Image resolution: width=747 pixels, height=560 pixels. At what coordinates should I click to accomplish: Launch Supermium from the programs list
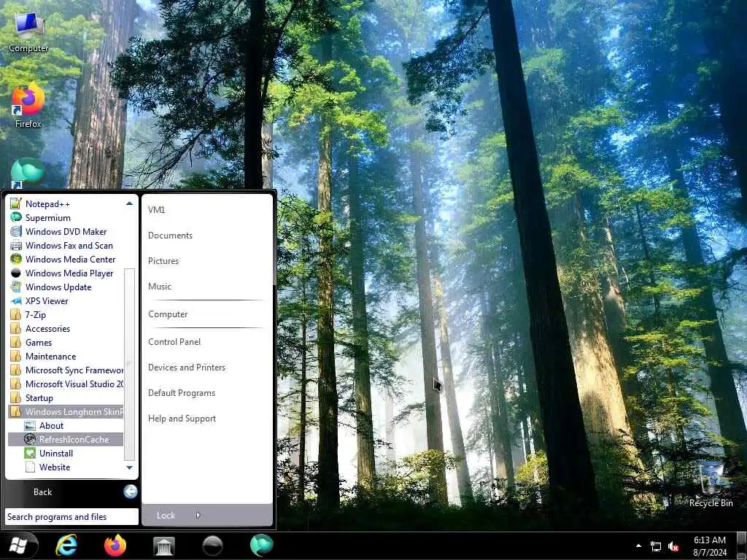(66, 217)
